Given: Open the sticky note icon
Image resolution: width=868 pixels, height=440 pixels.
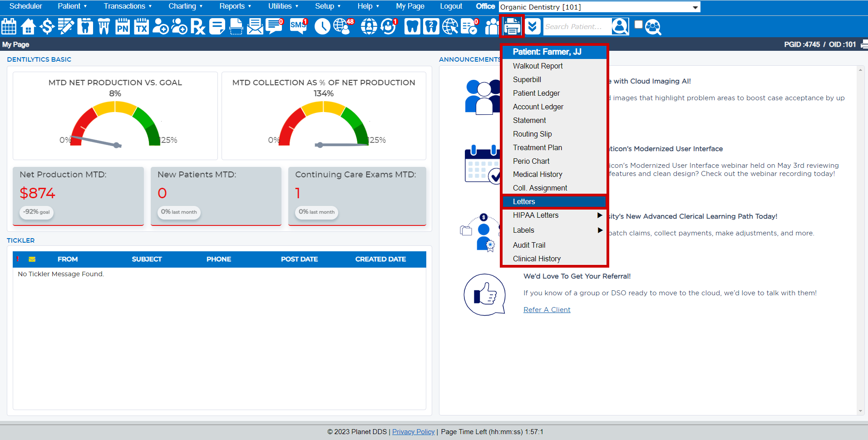Looking at the screenshot, I should (x=217, y=26).
